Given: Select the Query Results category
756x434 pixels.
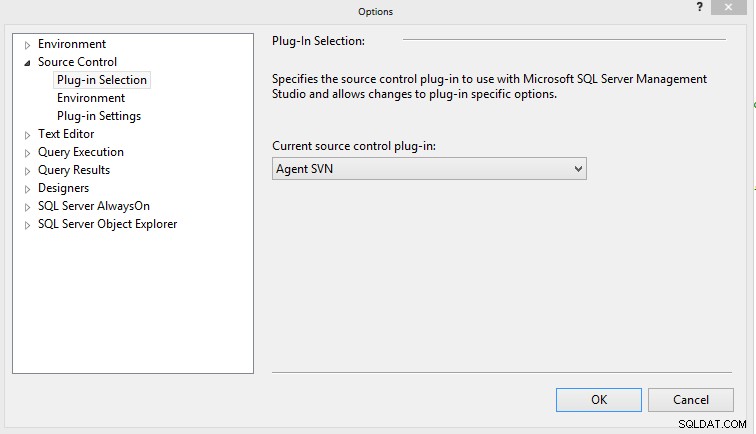Looking at the screenshot, I should pyautogui.click(x=74, y=170).
